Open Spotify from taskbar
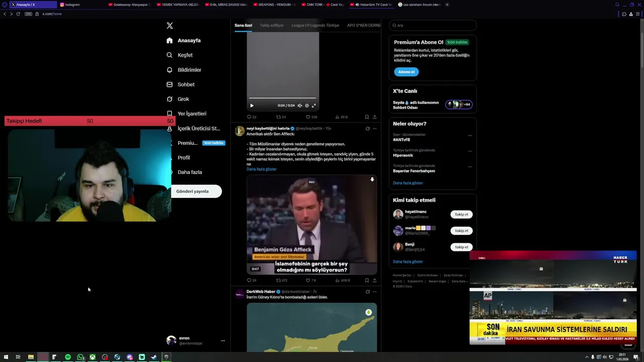The image size is (644, 362). point(68,357)
